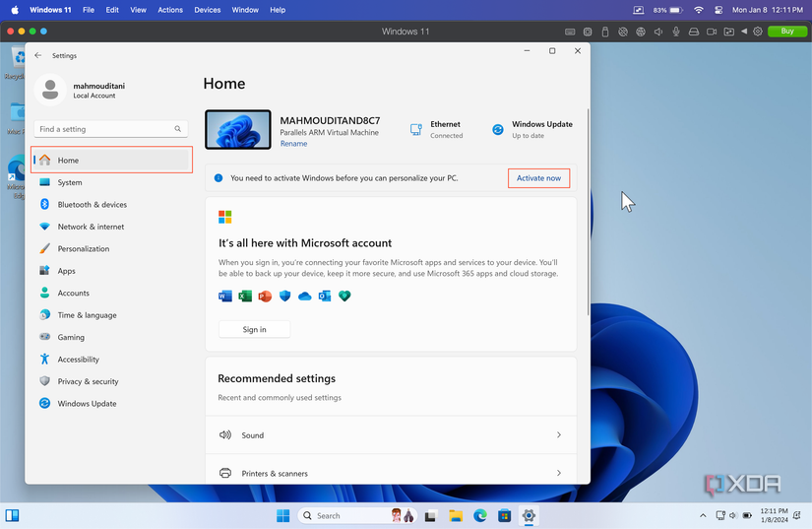The height and width of the screenshot is (529, 812).
Task: Click the search magnifier in Find a setting
Action: tap(177, 129)
